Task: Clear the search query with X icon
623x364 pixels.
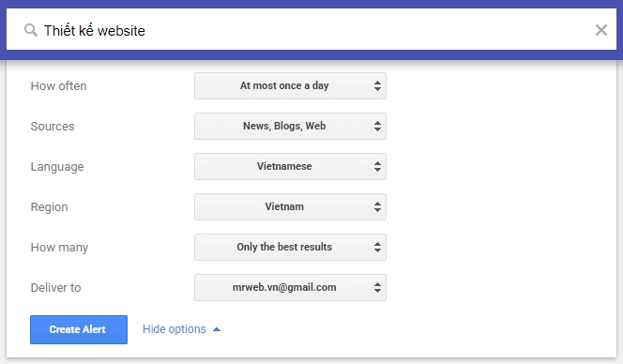Action: tap(600, 30)
